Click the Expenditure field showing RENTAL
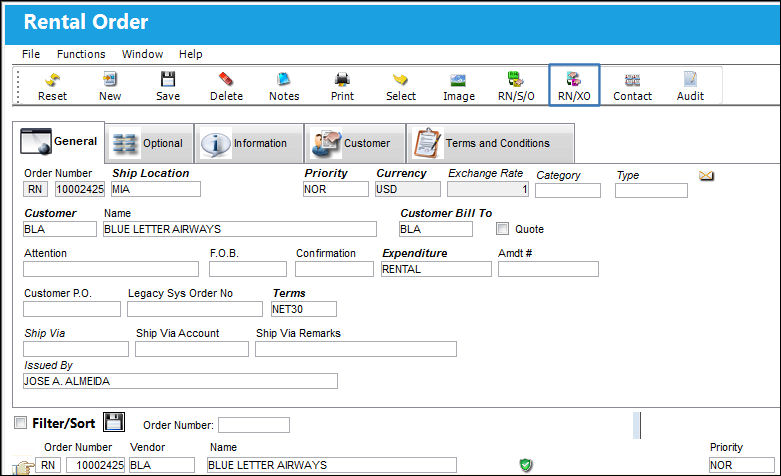Viewport: 781px width, 476px height. [x=436, y=269]
